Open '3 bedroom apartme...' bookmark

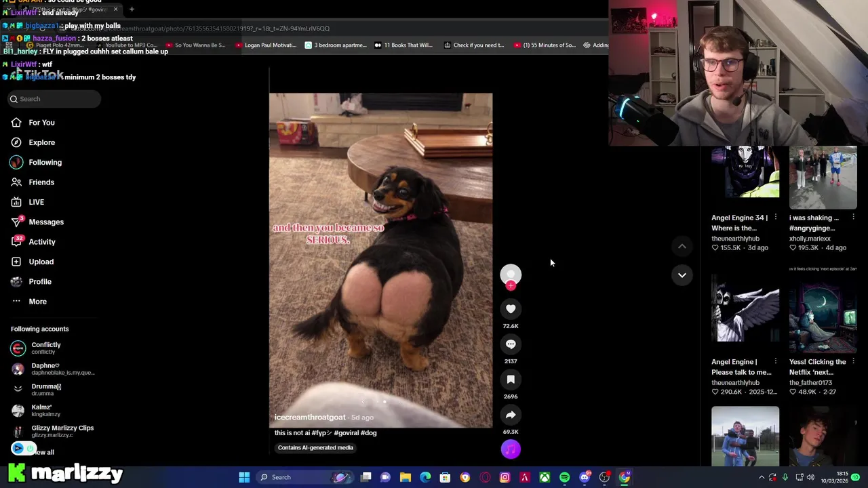(336, 45)
